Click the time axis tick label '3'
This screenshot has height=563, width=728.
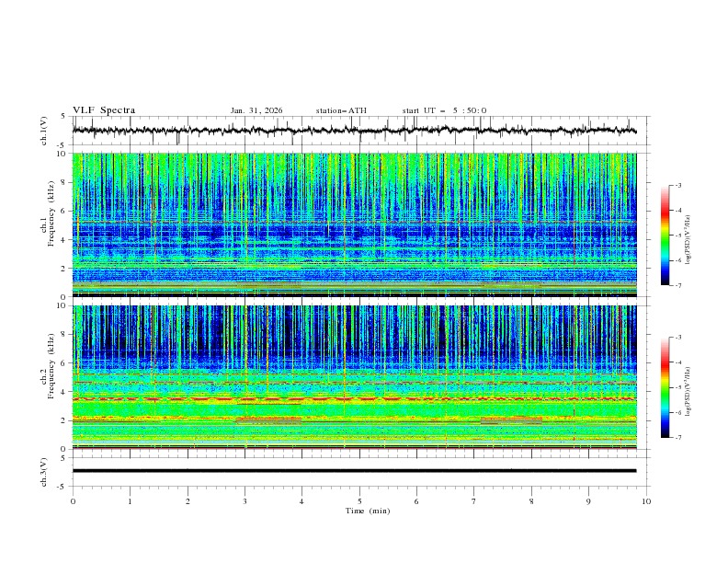click(x=245, y=501)
